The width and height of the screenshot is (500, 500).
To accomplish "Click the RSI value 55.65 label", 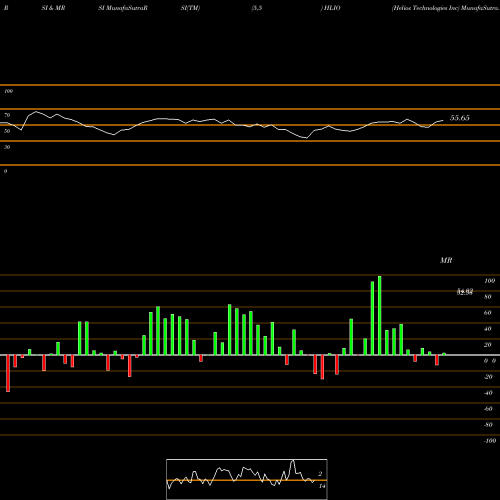I will pos(460,118).
